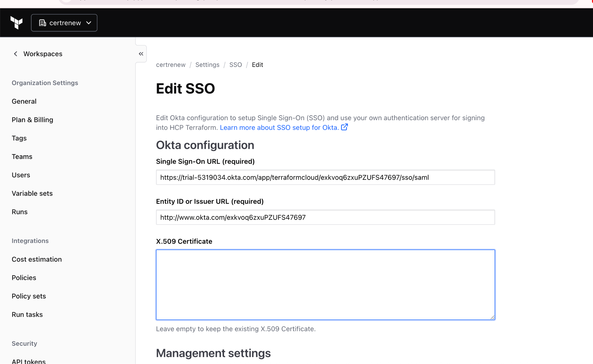Go to Plan & Billing
This screenshot has width=593, height=364.
[x=32, y=120]
